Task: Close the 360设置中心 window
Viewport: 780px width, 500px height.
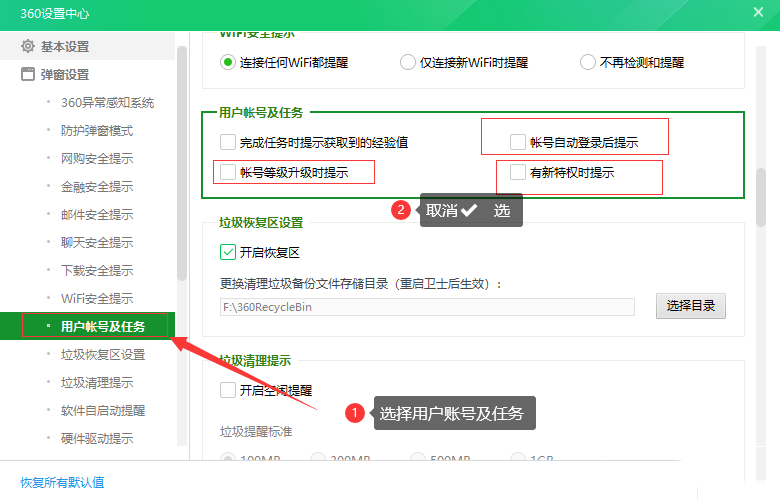Action: [758, 12]
